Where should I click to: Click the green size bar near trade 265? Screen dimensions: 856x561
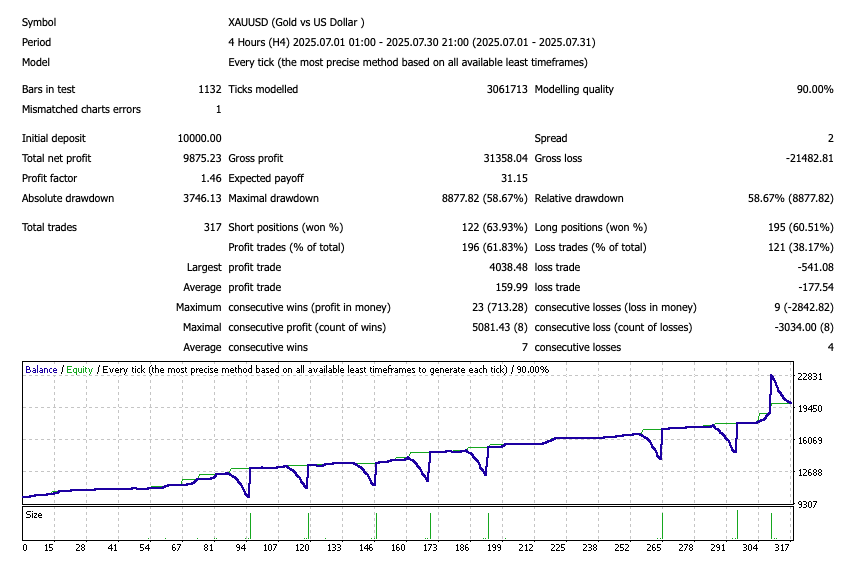tap(662, 525)
